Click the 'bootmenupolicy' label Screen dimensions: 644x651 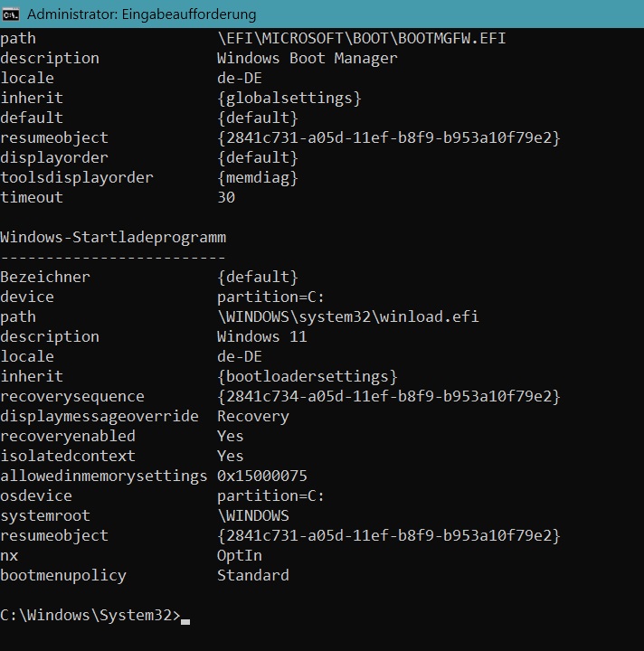click(x=63, y=576)
